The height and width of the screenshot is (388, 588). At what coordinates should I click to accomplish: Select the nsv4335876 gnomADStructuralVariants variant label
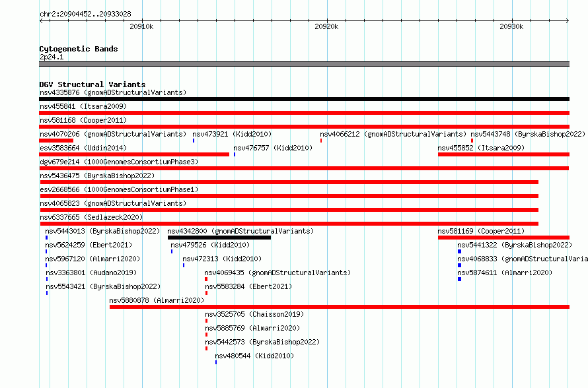(x=113, y=92)
